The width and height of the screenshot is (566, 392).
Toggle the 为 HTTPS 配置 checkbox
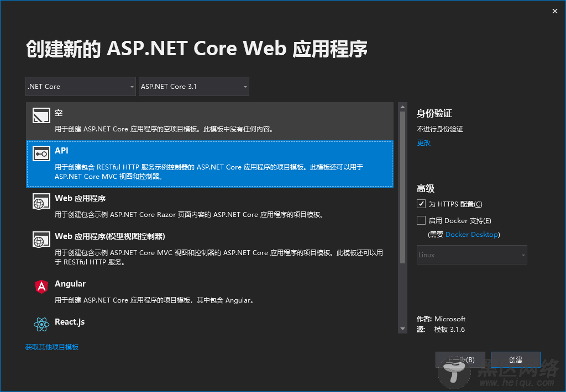[x=421, y=204]
